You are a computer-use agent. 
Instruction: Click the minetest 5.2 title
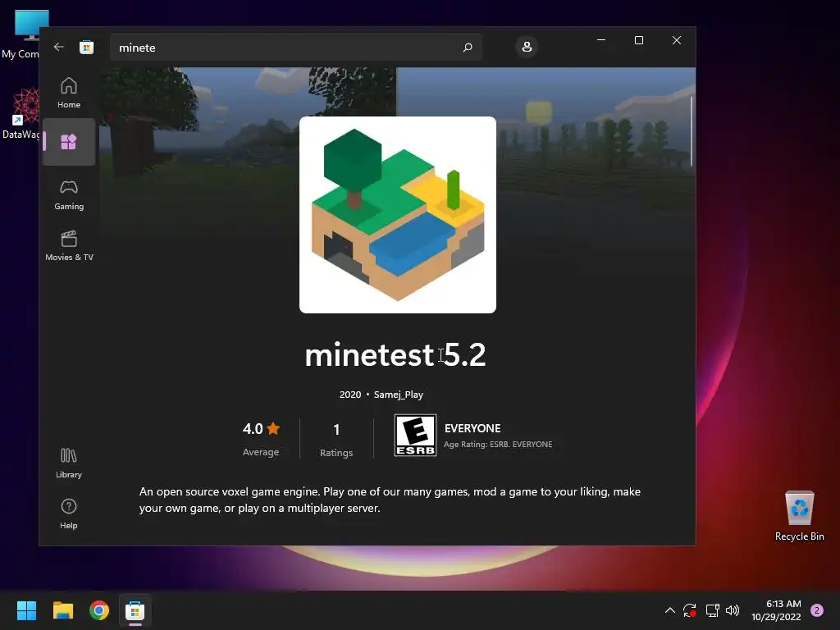click(x=395, y=354)
